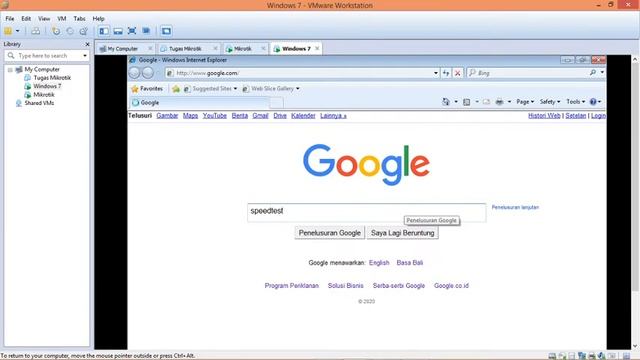Click the library search field
The width and height of the screenshot is (640, 360).
pyautogui.click(x=48, y=56)
